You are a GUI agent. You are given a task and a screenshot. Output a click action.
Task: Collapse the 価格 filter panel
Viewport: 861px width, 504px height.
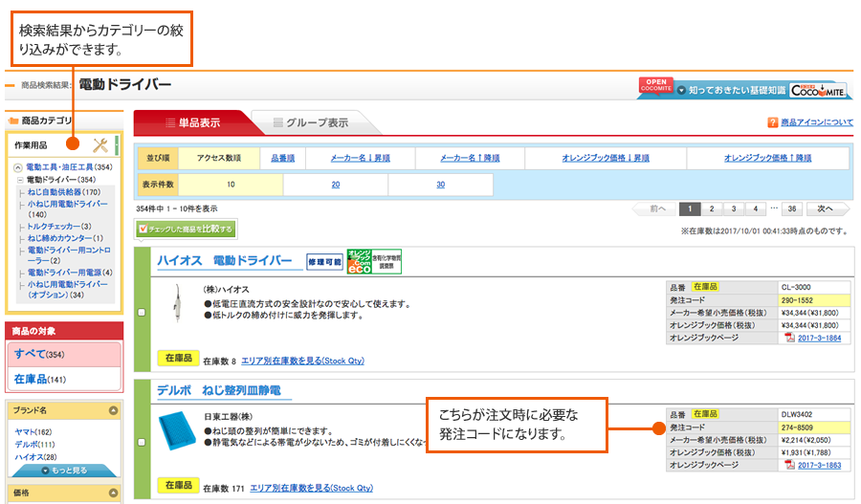(113, 493)
